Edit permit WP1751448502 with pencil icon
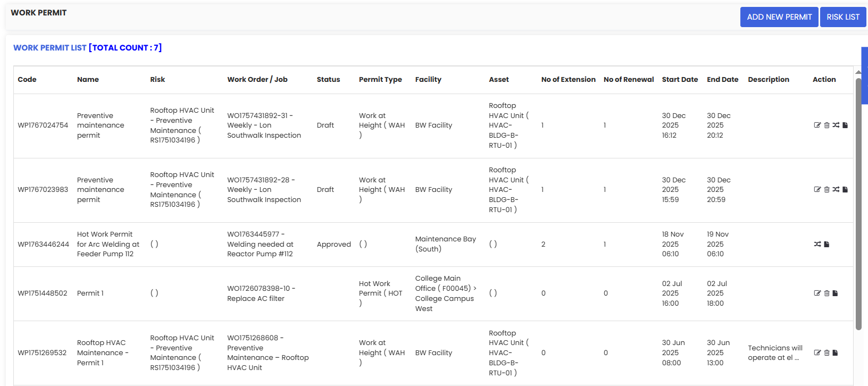The width and height of the screenshot is (868, 386). pos(817,293)
